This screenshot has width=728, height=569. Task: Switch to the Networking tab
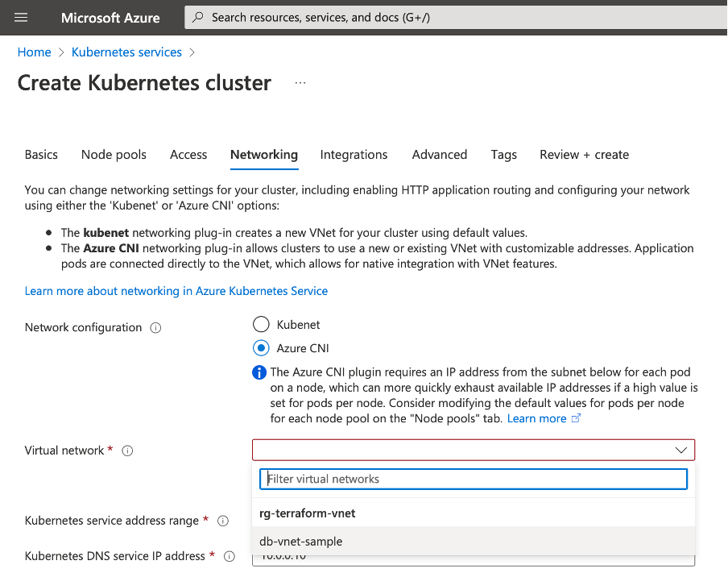point(264,155)
